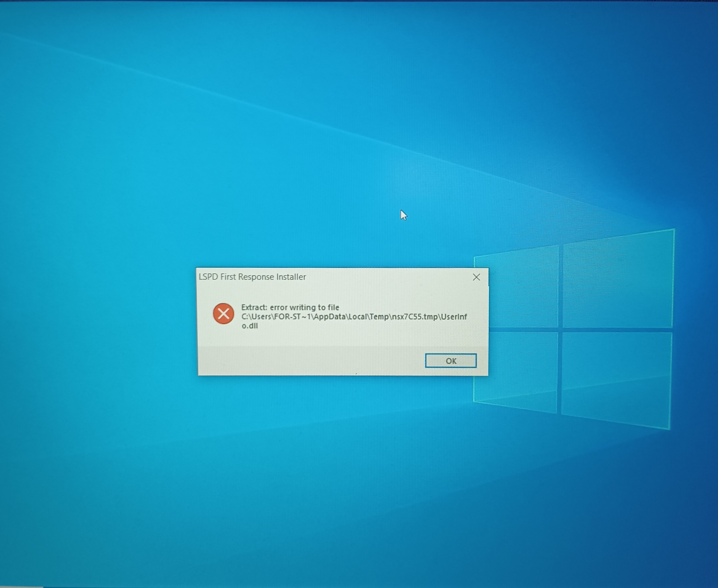Click the 'UserInf' filename portion of the path
This screenshot has height=588, width=718.
point(454,317)
